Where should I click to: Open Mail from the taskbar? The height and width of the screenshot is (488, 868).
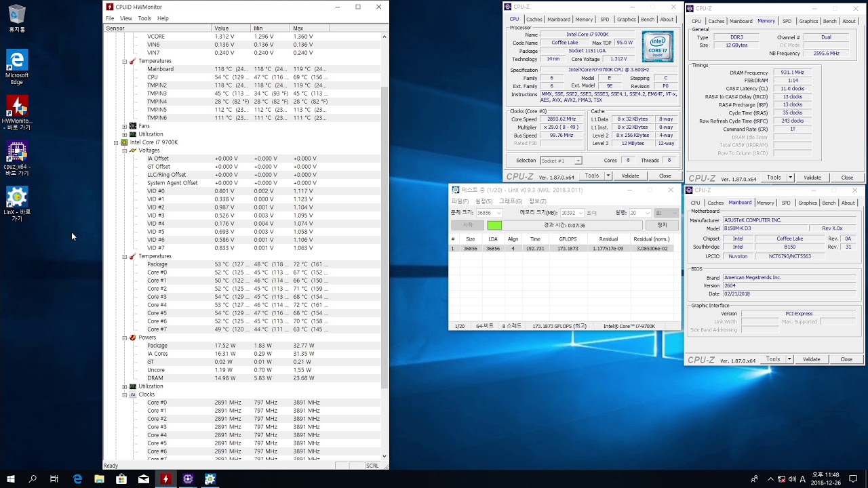coord(144,479)
